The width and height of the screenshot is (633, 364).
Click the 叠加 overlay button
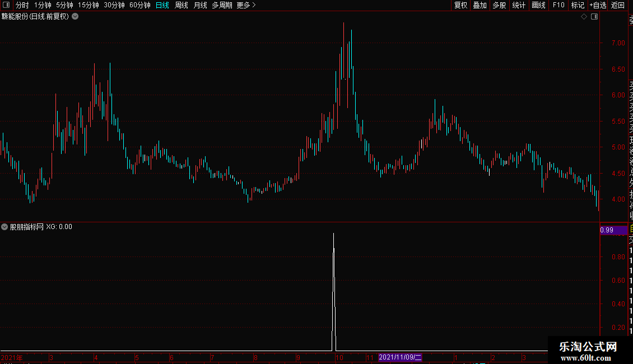pos(480,5)
